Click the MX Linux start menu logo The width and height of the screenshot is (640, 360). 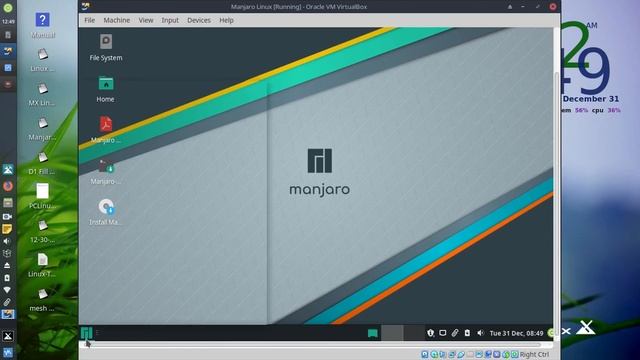(8, 336)
